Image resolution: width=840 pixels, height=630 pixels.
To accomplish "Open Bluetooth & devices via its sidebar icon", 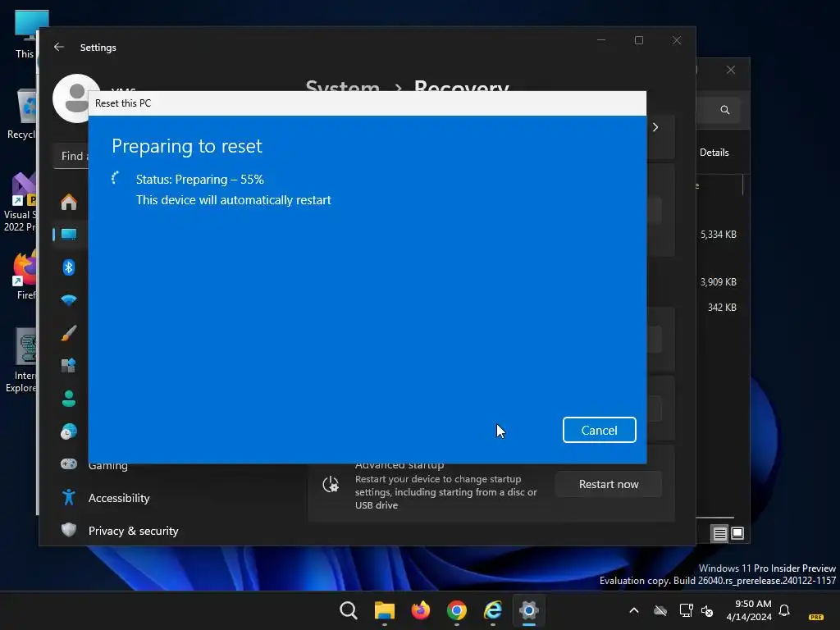I will (69, 267).
